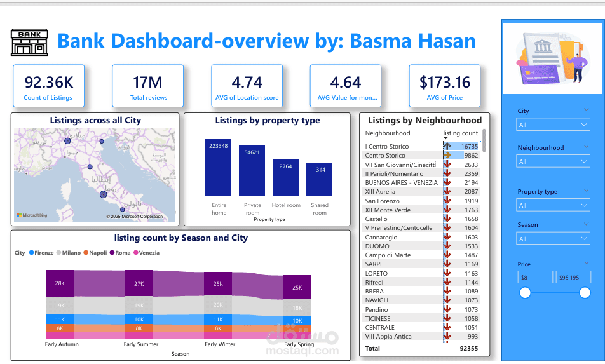Sort by the Neighbourhood column header
Viewport: 605px width, 364px height.
pyautogui.click(x=388, y=133)
